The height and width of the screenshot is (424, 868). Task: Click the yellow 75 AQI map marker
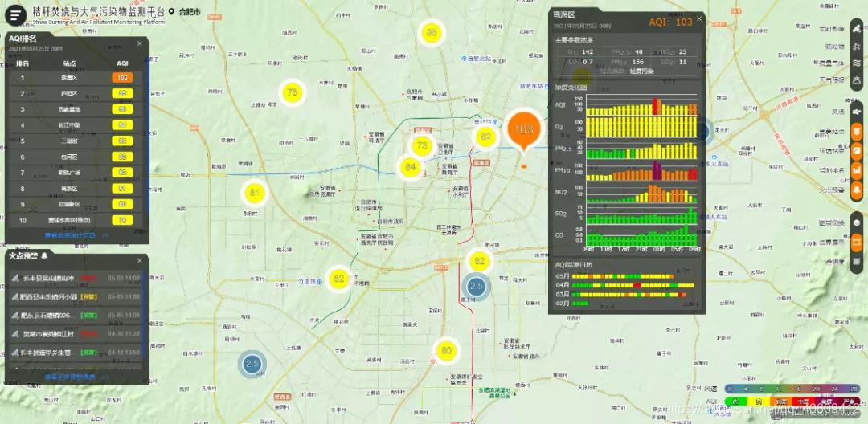click(293, 92)
